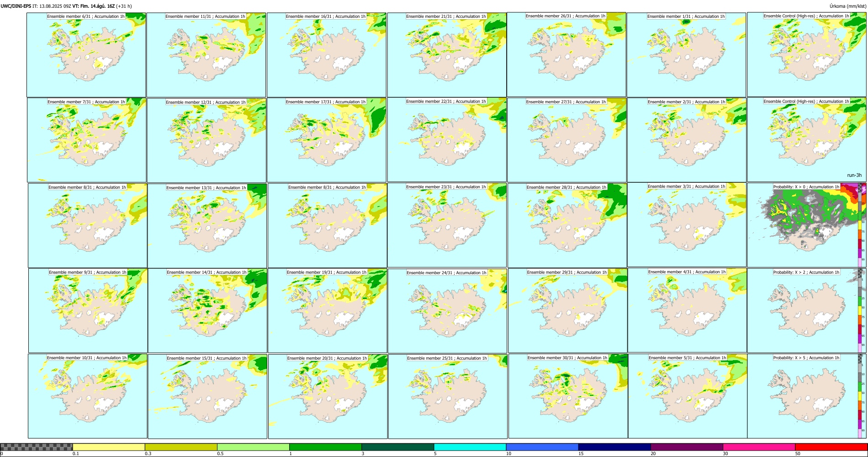Select the Ensemble member 7/31 map
Image resolution: width=868 pixels, height=457 pixels.
87,140
